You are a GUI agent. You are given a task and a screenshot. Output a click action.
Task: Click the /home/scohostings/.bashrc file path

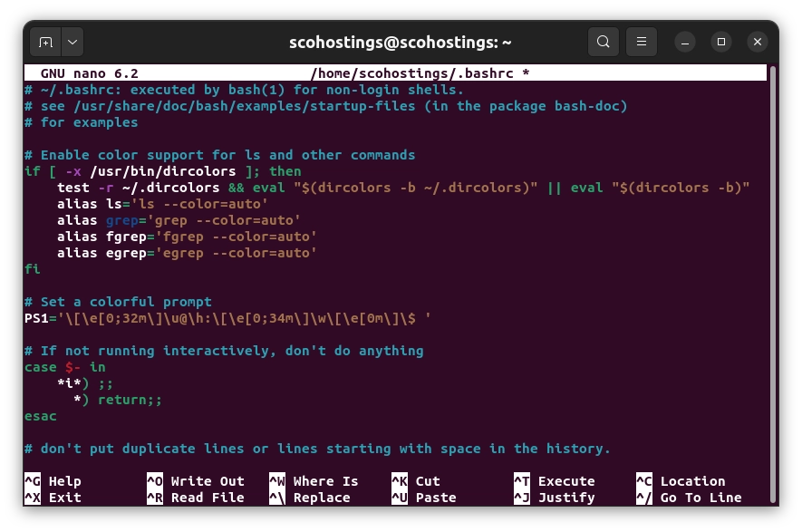click(412, 73)
